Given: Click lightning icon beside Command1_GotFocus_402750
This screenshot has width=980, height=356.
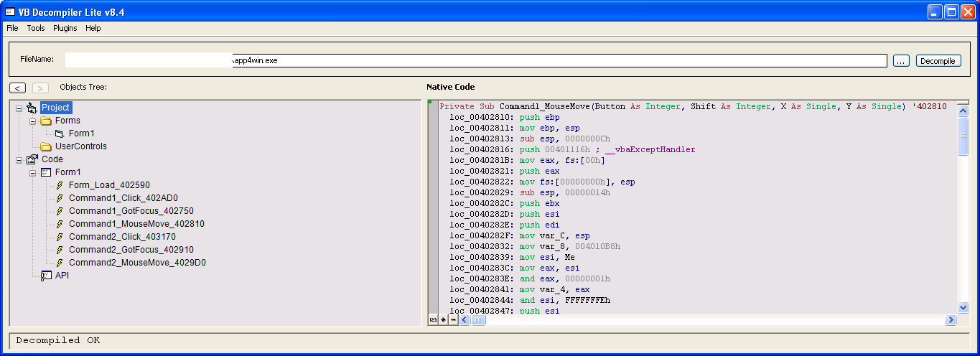Looking at the screenshot, I should click(60, 211).
